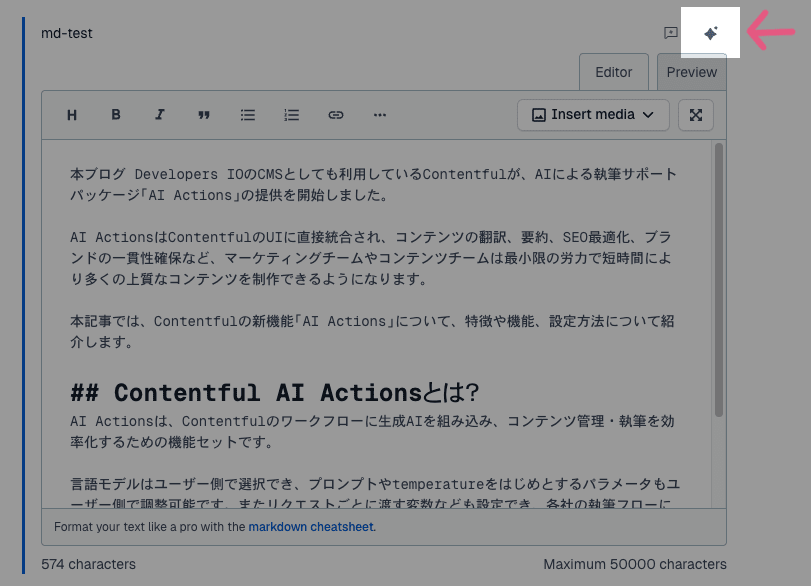Switch to the Editor tab
Viewport: 811px width, 586px height.
click(x=613, y=72)
